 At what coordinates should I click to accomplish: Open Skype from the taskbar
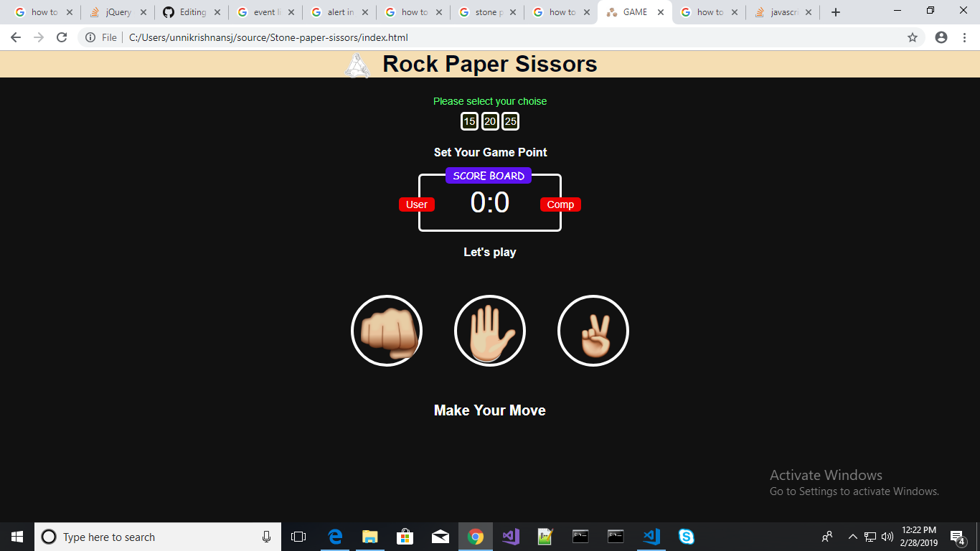click(687, 537)
